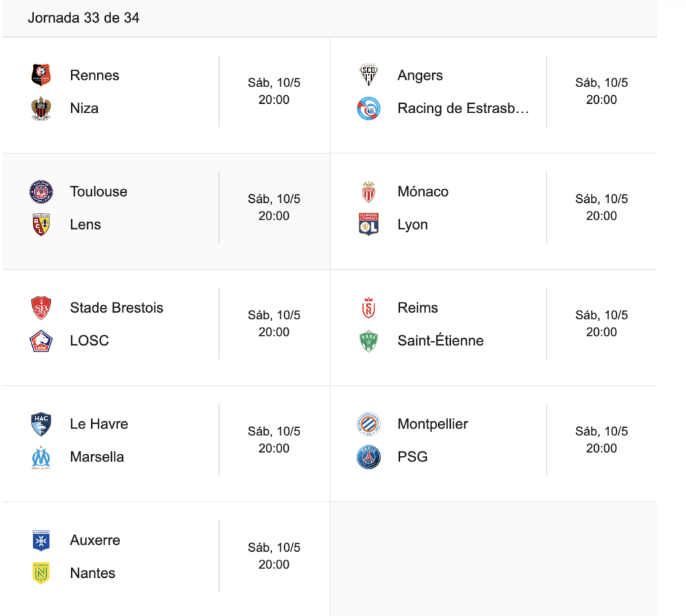Select the Auxerre vs Nantes match time
The width and height of the screenshot is (686, 616).
pos(274,564)
